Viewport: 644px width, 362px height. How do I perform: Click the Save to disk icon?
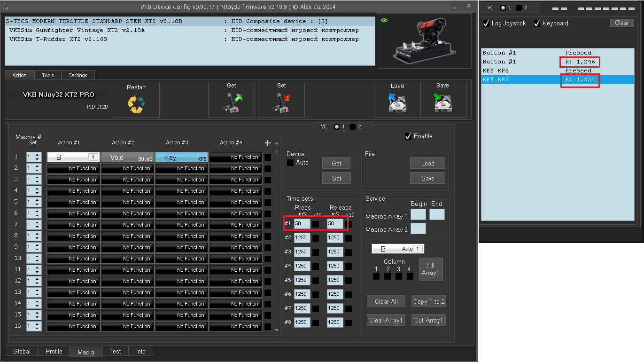[442, 103]
